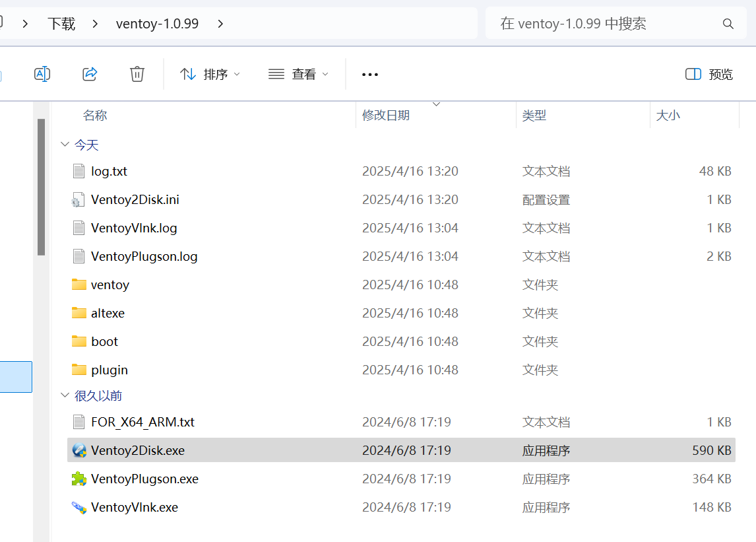Click the VentoyVlnk.exe application icon
Screen dimensions: 756x542
[79, 507]
